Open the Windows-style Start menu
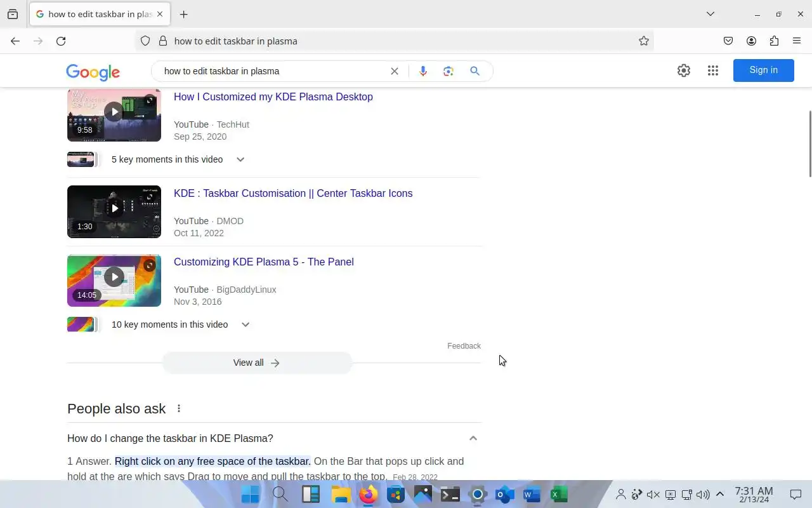 click(250, 494)
